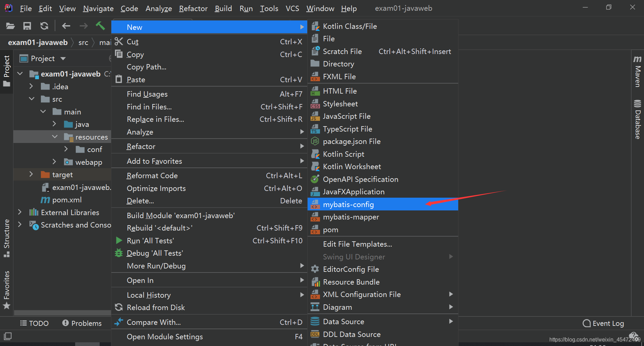Create a new Kotlin Worksheet
The image size is (644, 346).
coord(383,166)
